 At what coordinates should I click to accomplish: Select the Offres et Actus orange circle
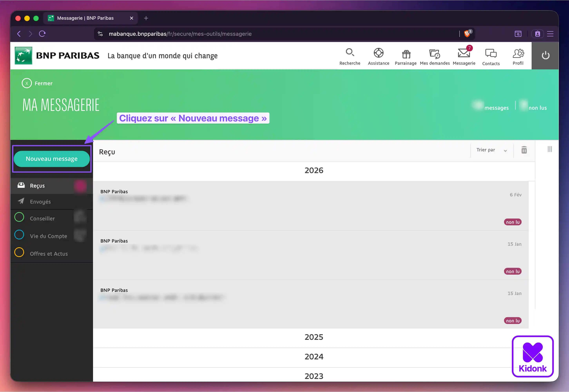tap(19, 253)
